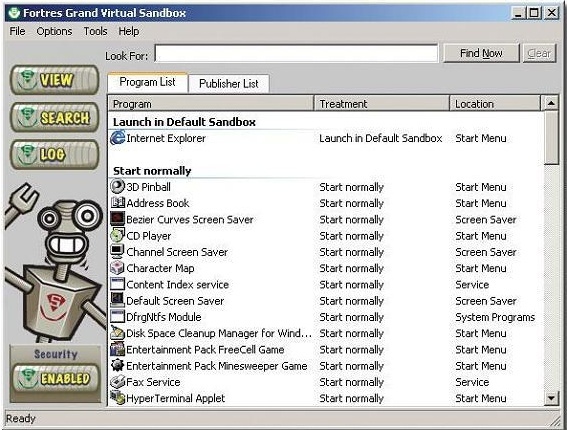567x430 pixels.
Task: Select the Character Map row text
Action: coord(160,268)
